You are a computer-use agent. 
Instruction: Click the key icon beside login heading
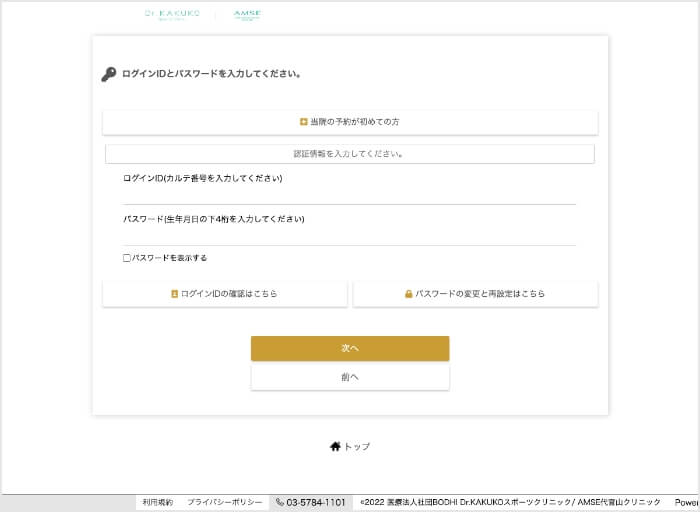[x=108, y=74]
